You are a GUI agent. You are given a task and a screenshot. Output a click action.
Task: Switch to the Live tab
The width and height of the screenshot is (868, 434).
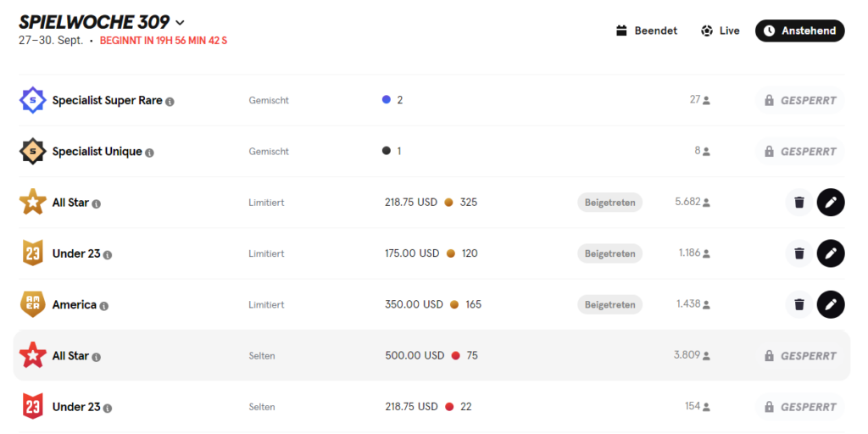(721, 31)
